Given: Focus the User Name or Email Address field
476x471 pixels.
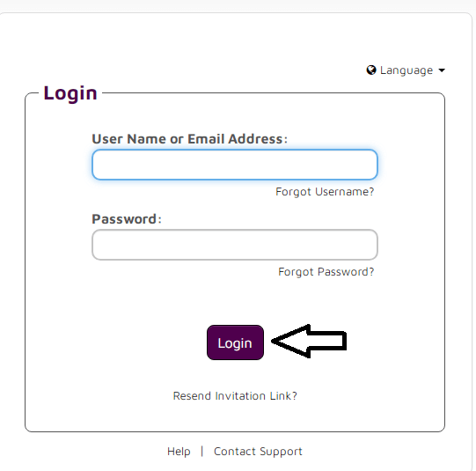Looking at the screenshot, I should coord(235,165).
